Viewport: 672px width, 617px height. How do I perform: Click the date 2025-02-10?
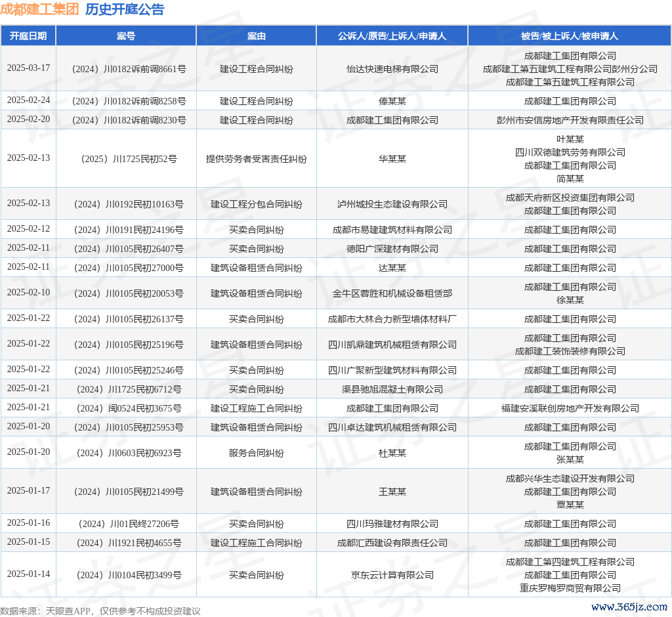[x=28, y=293]
